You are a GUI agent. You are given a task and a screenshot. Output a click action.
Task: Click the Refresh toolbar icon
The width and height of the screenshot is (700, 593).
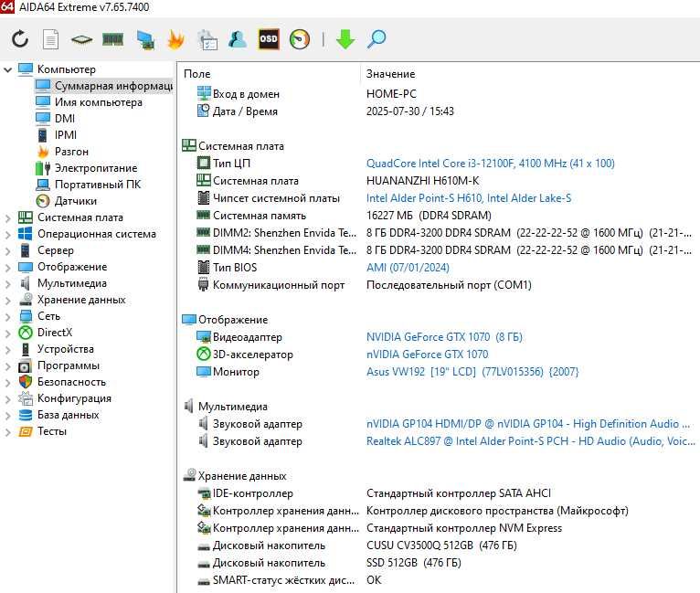[20, 39]
